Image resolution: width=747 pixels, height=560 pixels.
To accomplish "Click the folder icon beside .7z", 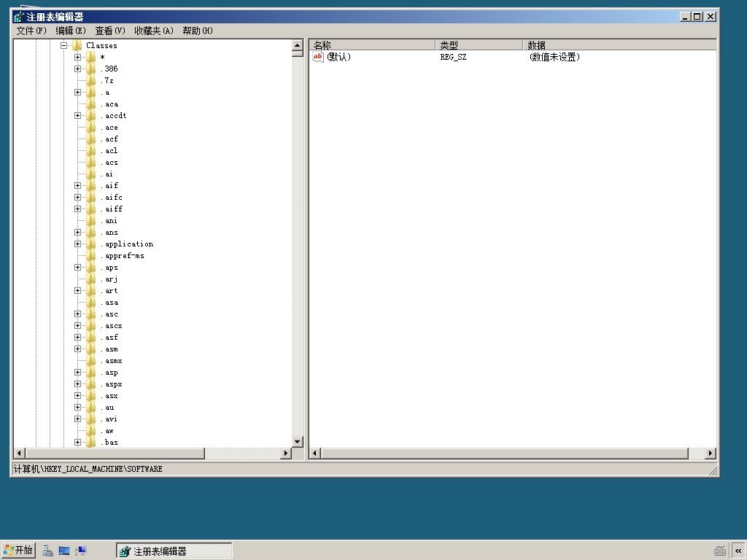I will pyautogui.click(x=90, y=80).
